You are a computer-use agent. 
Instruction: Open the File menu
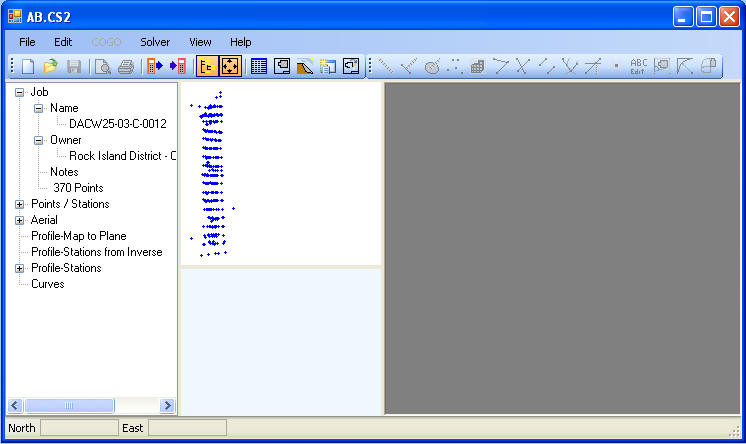coord(27,42)
